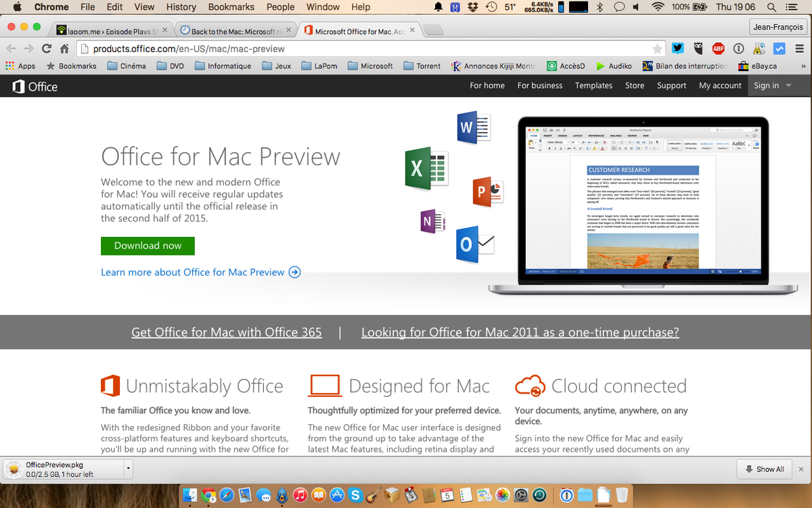The image size is (812, 508).
Task: Open Spotlight search in the menu bar
Action: [772, 7]
